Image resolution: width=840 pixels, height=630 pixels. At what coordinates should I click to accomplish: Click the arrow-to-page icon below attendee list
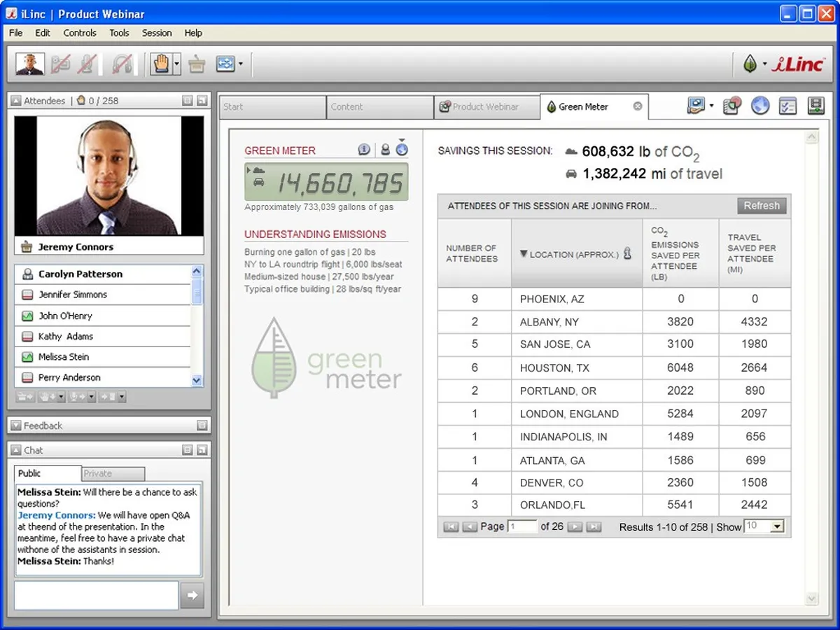[x=107, y=397]
